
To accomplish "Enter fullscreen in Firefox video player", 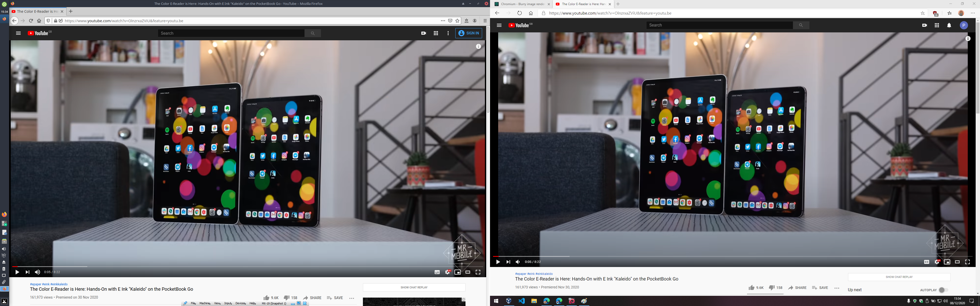I will click(x=478, y=272).
